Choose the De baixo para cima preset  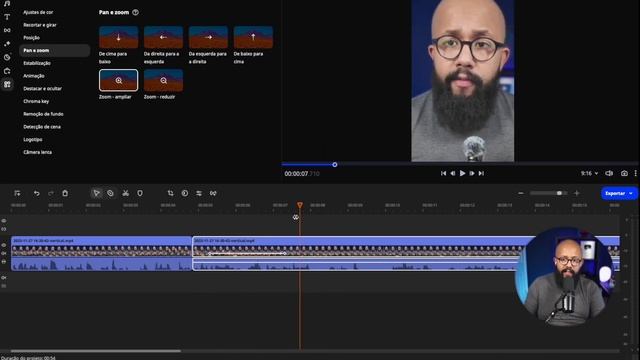tap(253, 37)
